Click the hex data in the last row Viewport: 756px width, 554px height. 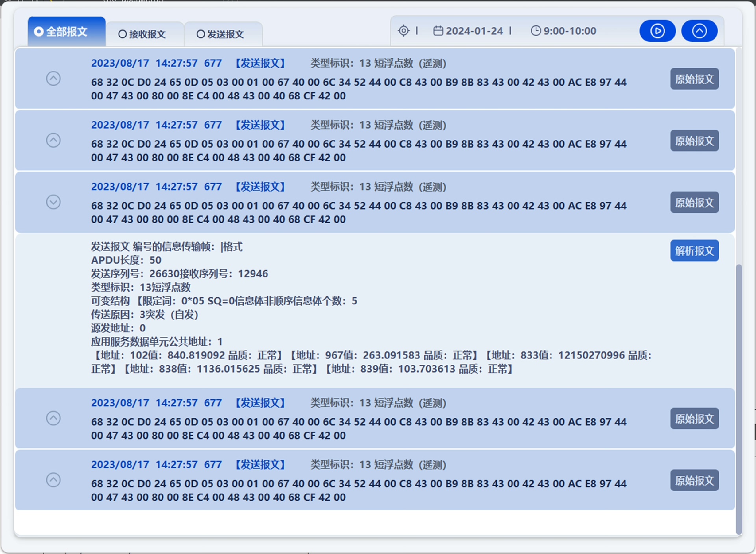[x=359, y=490]
